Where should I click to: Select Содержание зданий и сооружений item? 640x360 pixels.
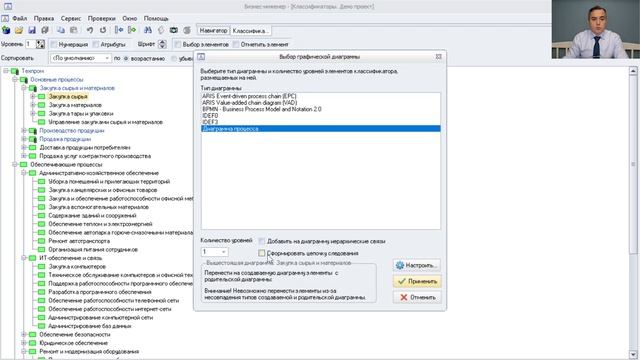(93, 216)
